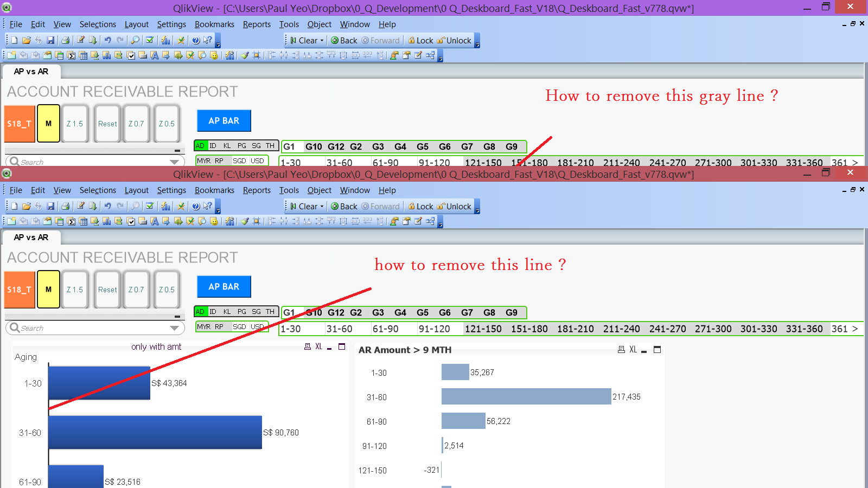Click Add Sheet icon in lower design toolbar
Image resolution: width=868 pixels, height=488 pixels.
pos(11,221)
